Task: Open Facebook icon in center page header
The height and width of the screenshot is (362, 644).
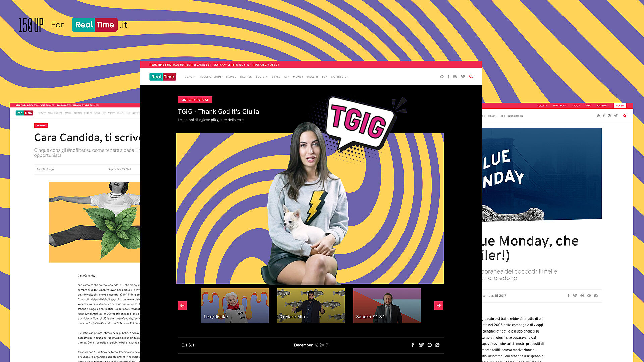Action: point(448,77)
